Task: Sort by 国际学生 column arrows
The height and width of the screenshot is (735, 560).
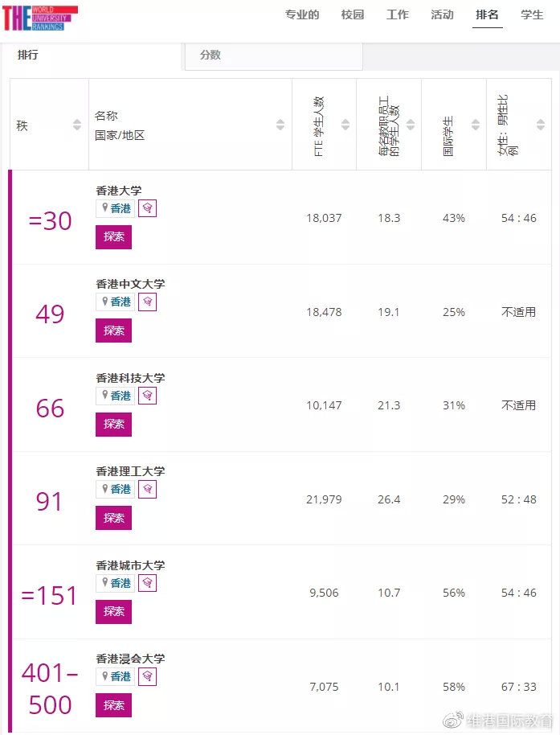Action: click(x=476, y=125)
